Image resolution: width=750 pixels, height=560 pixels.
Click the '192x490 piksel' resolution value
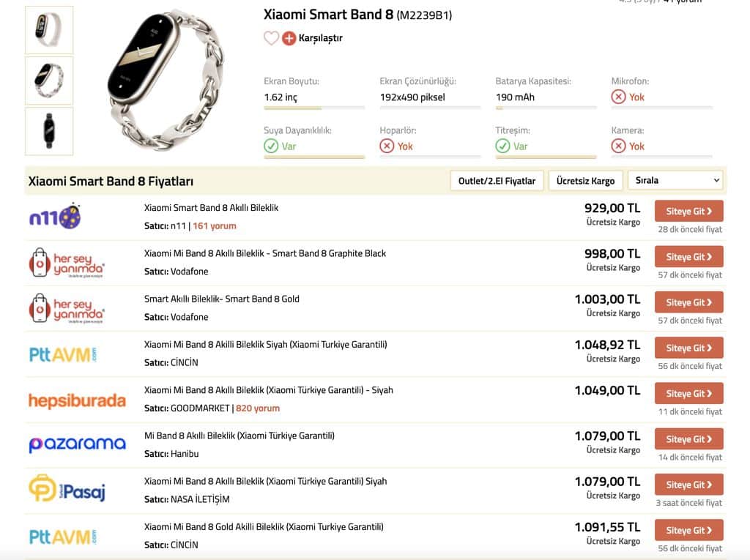pos(412,97)
